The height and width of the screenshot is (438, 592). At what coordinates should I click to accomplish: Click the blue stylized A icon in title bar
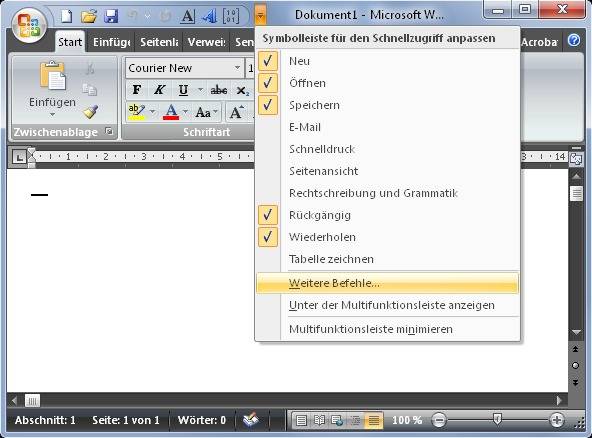[x=209, y=16]
